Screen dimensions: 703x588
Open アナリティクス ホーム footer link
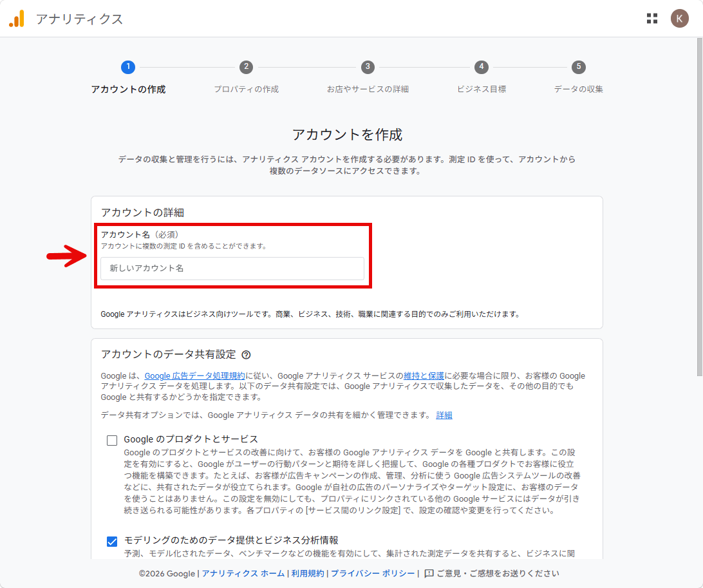pos(243,573)
